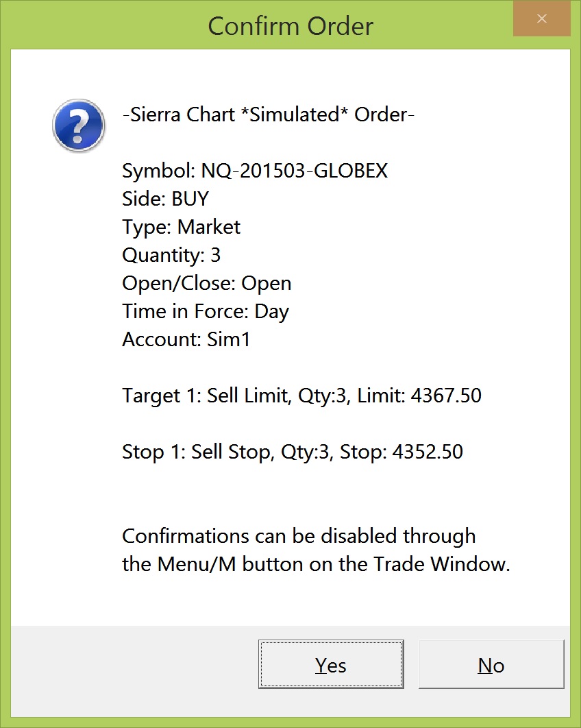The image size is (581, 728).
Task: Close the Confirm Order dialog
Action: 541,19
